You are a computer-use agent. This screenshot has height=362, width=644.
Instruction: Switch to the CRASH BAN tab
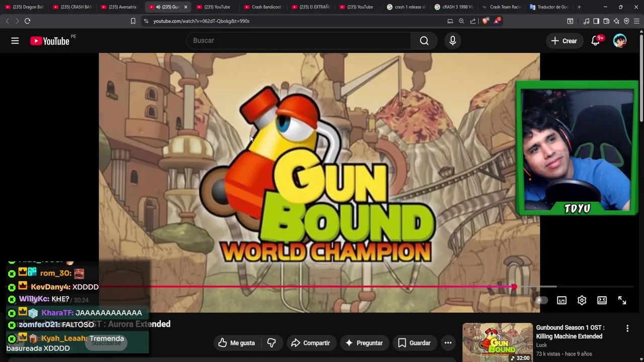coord(72,7)
